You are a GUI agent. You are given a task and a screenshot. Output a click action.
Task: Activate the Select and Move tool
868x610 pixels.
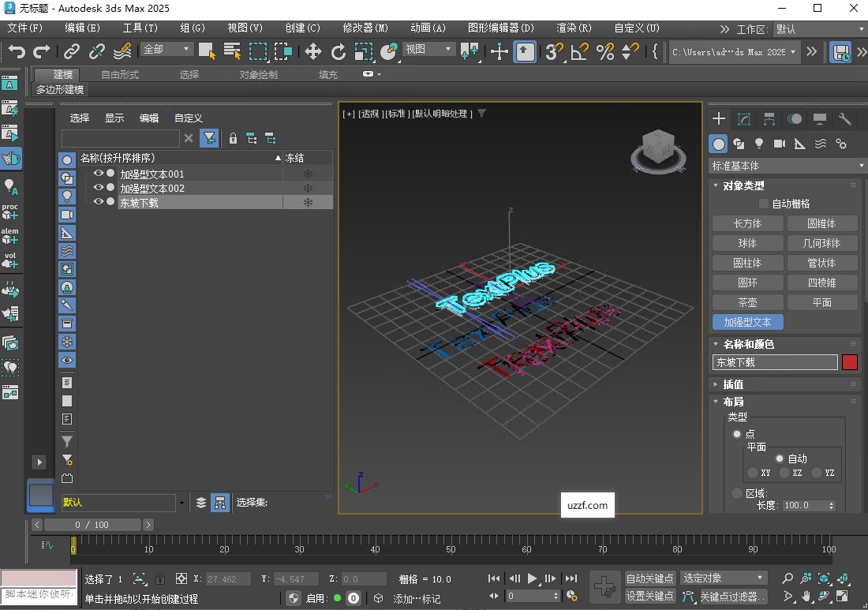click(313, 54)
